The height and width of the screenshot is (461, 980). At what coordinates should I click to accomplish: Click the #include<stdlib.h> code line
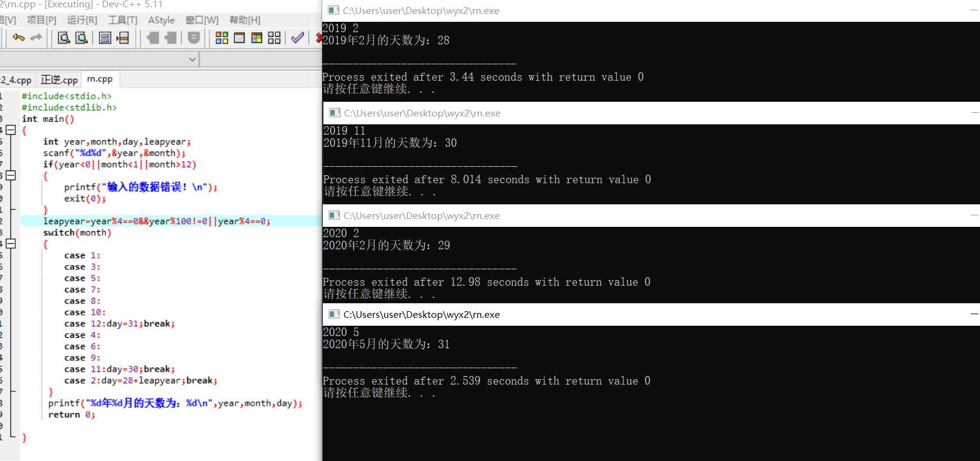click(x=69, y=107)
